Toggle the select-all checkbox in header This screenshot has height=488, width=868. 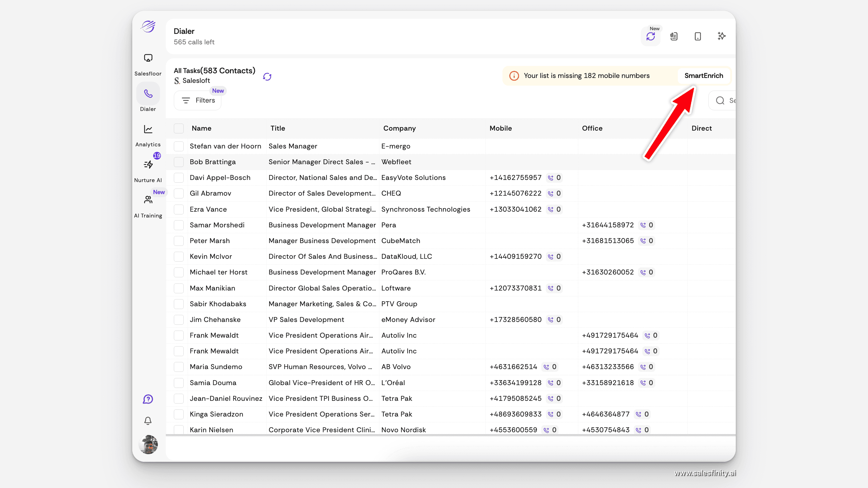coord(178,128)
